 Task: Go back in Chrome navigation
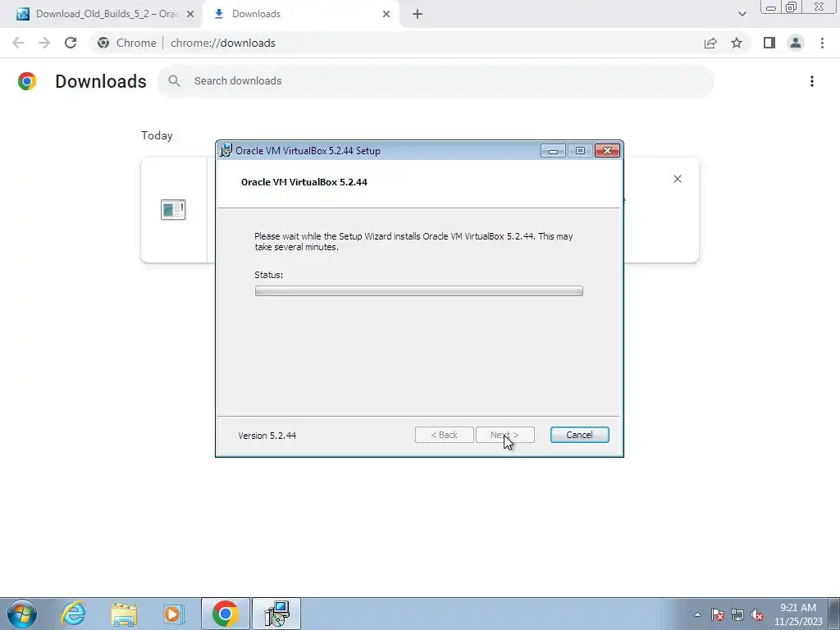(18, 43)
